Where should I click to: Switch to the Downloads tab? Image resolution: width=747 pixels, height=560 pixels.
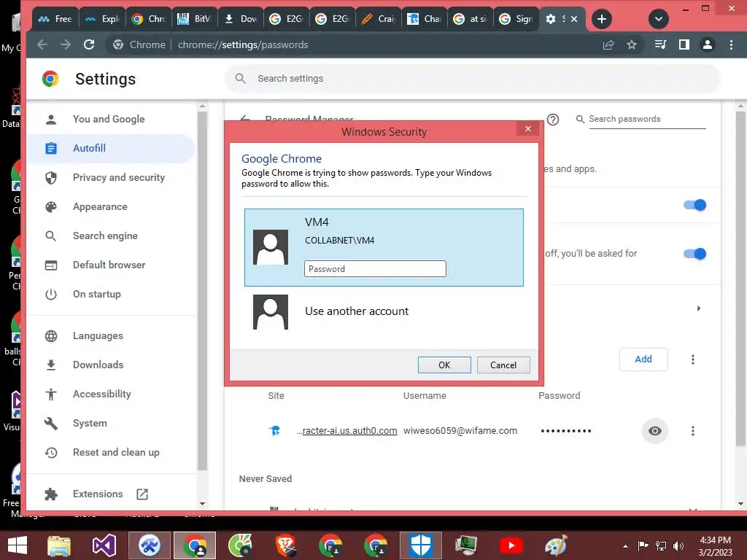(241, 19)
